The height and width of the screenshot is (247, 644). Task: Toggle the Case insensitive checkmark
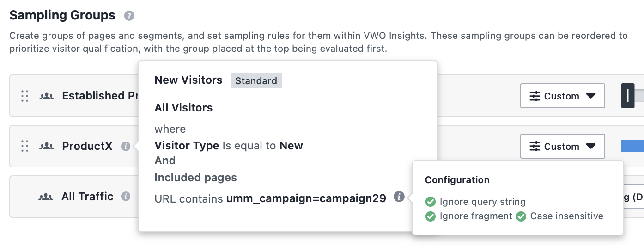point(521,216)
